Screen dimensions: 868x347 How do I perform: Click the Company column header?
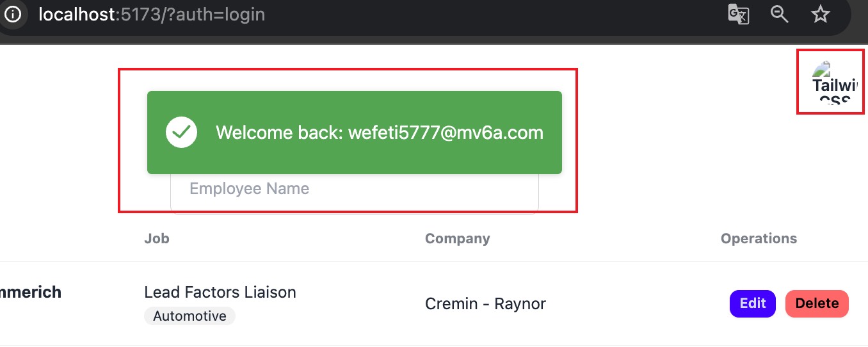point(457,239)
